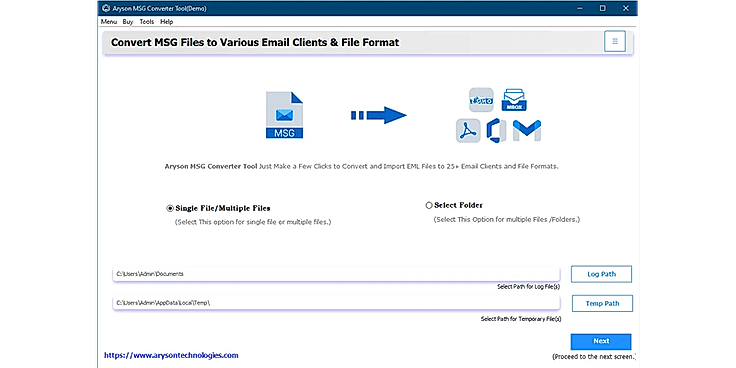Select Single File/Multiple Files radio button

click(170, 208)
